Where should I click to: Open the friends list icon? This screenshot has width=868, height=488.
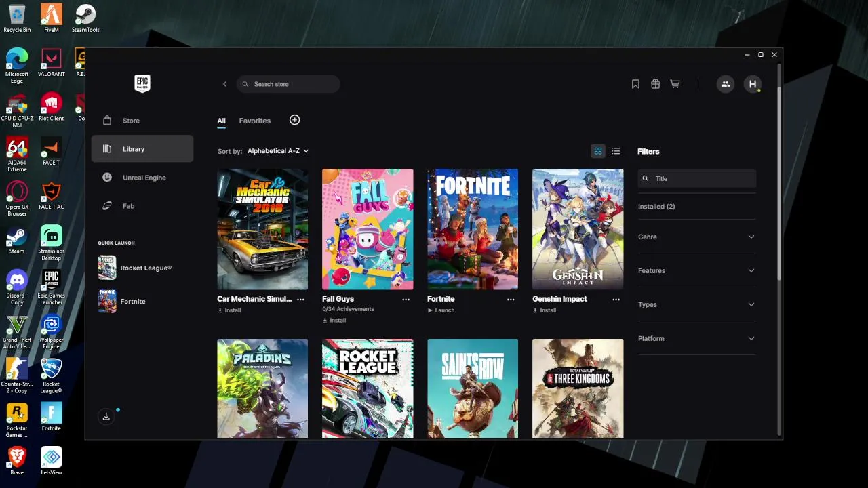pos(725,84)
